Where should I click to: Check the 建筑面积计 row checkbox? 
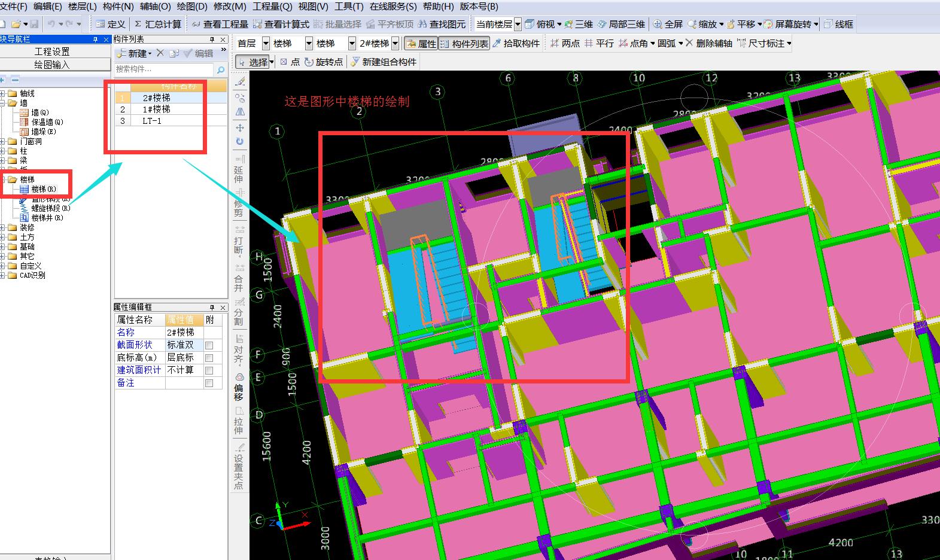coord(209,370)
